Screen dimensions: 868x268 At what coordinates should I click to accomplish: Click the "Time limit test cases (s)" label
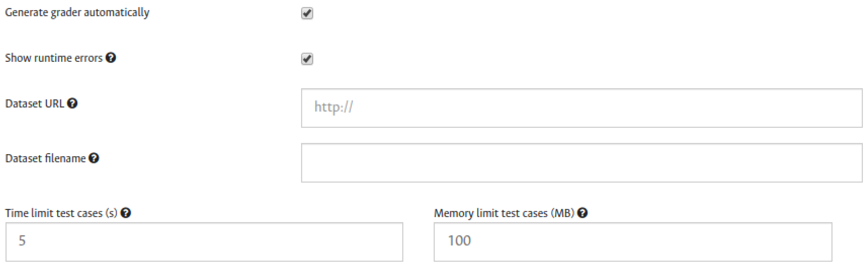pos(61,213)
